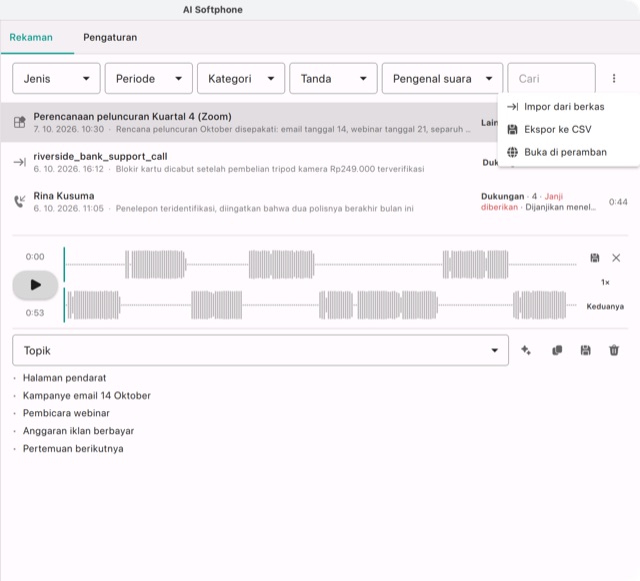Click the disk icon beside Ekspor ke CSV
This screenshot has width=640, height=581.
click(x=512, y=129)
